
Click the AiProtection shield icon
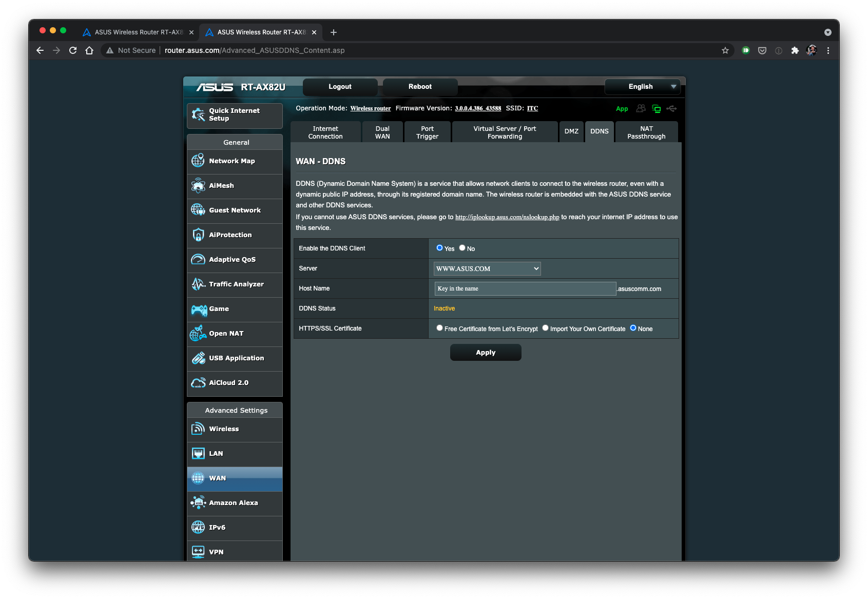(x=198, y=235)
